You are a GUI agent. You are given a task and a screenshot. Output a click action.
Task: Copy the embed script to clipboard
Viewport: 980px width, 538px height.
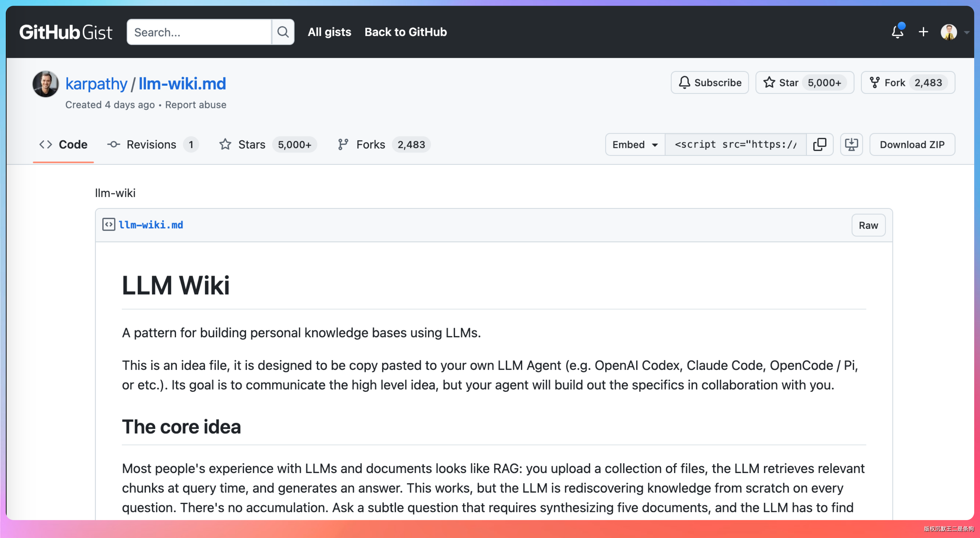(820, 144)
